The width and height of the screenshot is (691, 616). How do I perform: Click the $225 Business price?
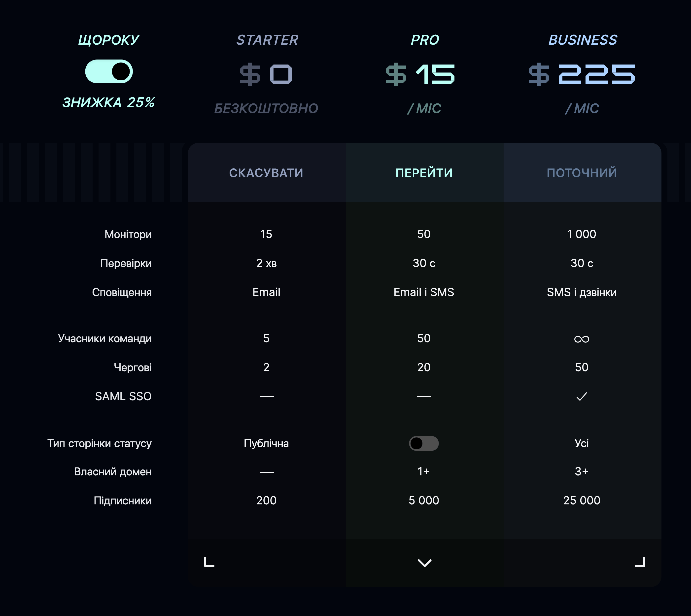tap(582, 74)
